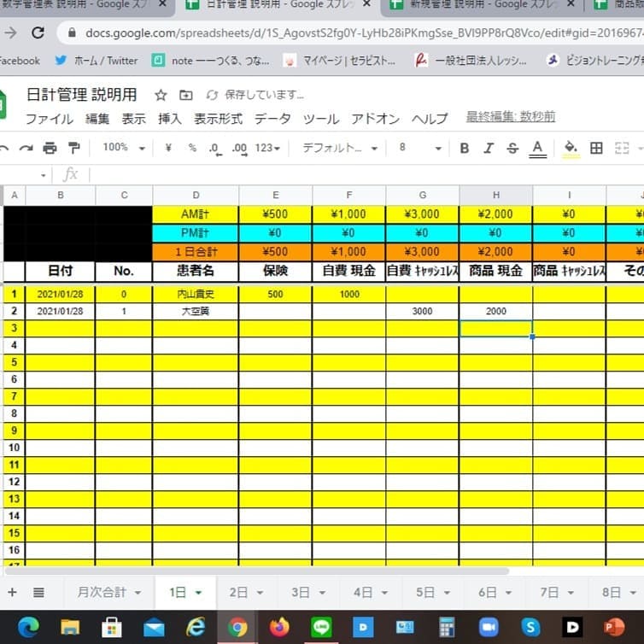Decrease decimal places

coord(215,149)
